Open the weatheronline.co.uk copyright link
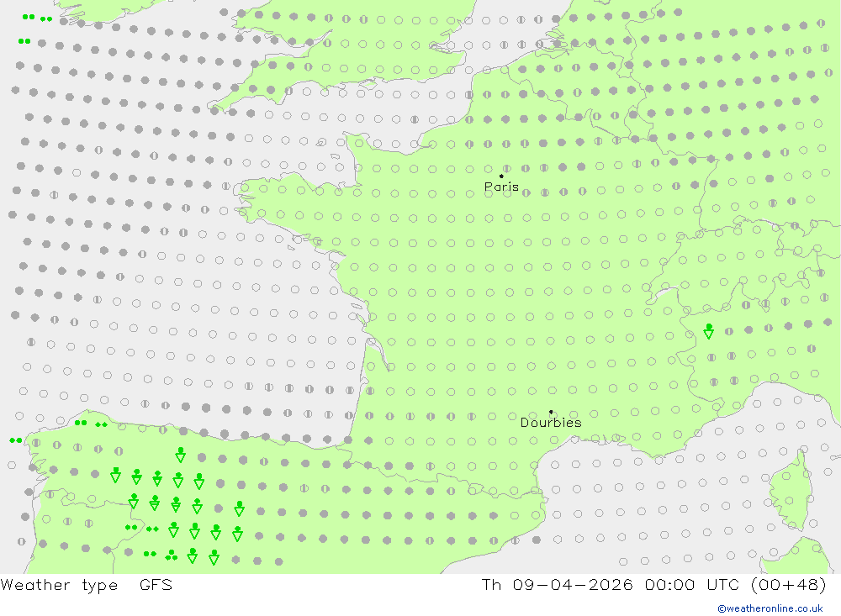 (770, 608)
